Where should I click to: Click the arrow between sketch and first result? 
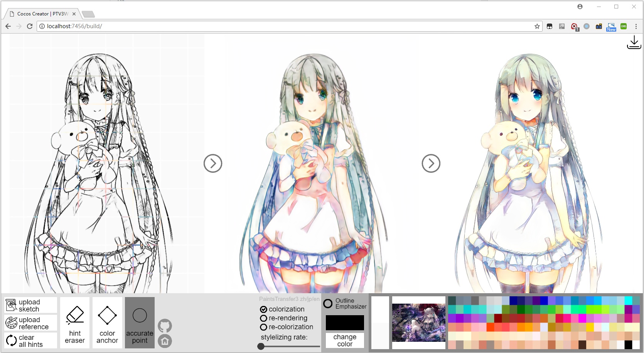[x=213, y=164]
